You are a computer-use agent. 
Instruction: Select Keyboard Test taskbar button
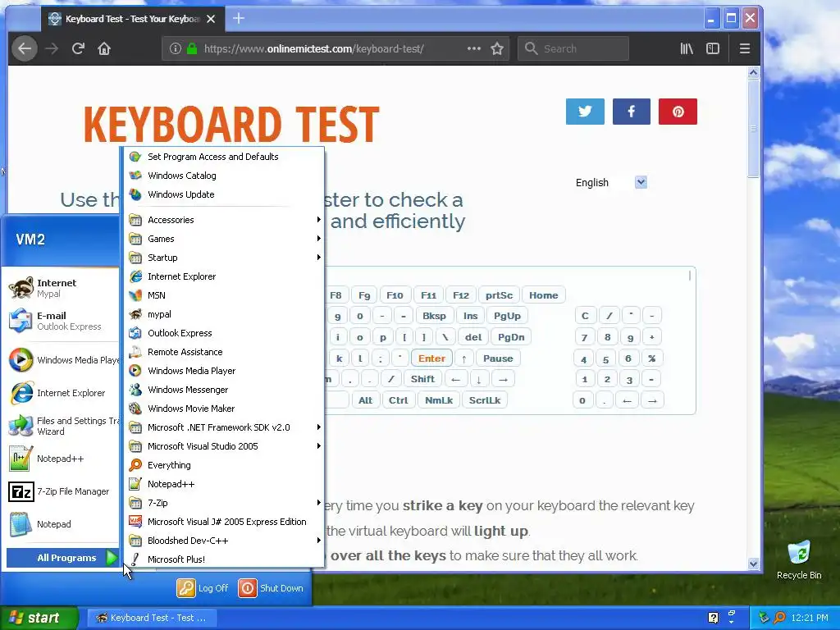pyautogui.click(x=152, y=618)
